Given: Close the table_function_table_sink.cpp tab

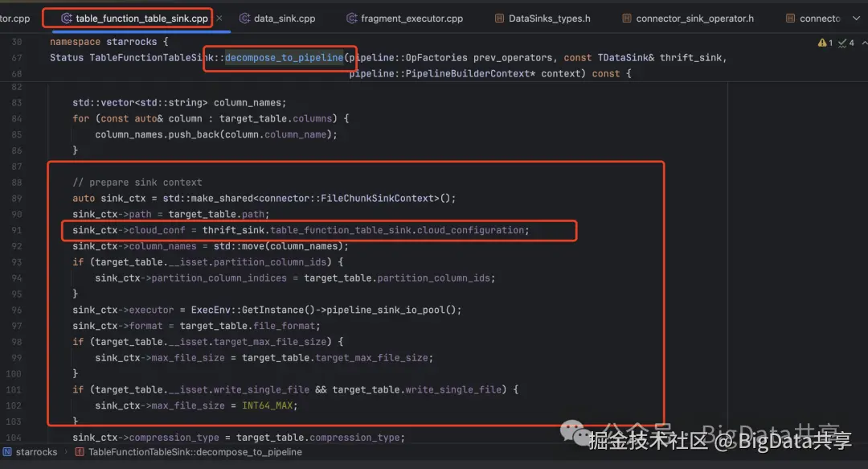Looking at the screenshot, I should point(219,19).
